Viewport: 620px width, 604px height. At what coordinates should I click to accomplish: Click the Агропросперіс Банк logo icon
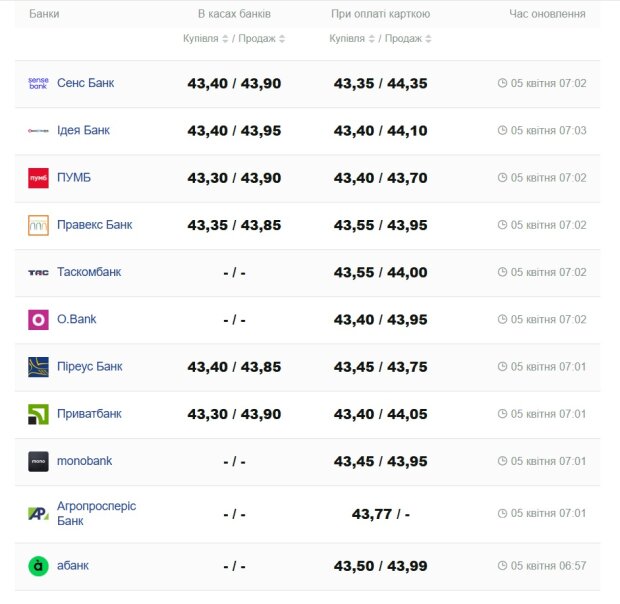(x=38, y=514)
